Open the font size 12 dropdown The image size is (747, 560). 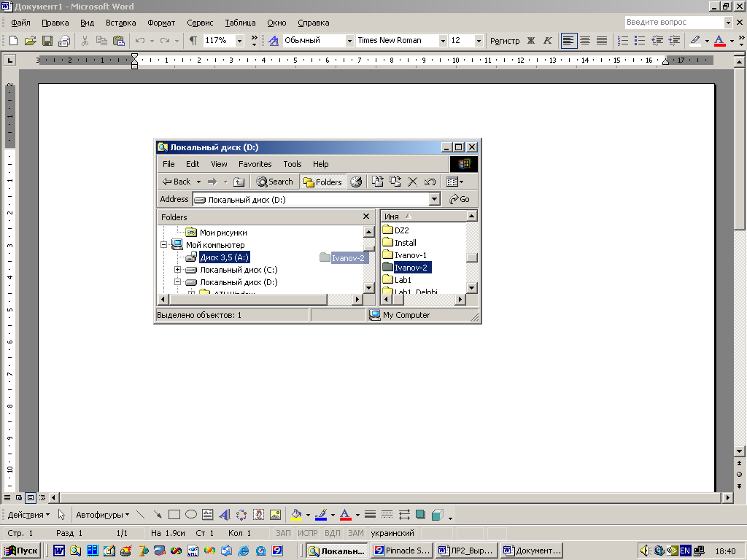pyautogui.click(x=479, y=41)
